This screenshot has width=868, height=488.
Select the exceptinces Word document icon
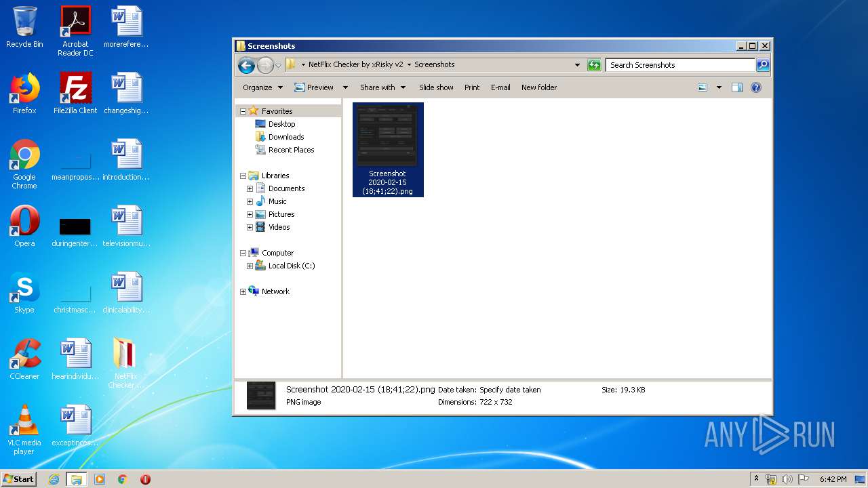point(75,426)
